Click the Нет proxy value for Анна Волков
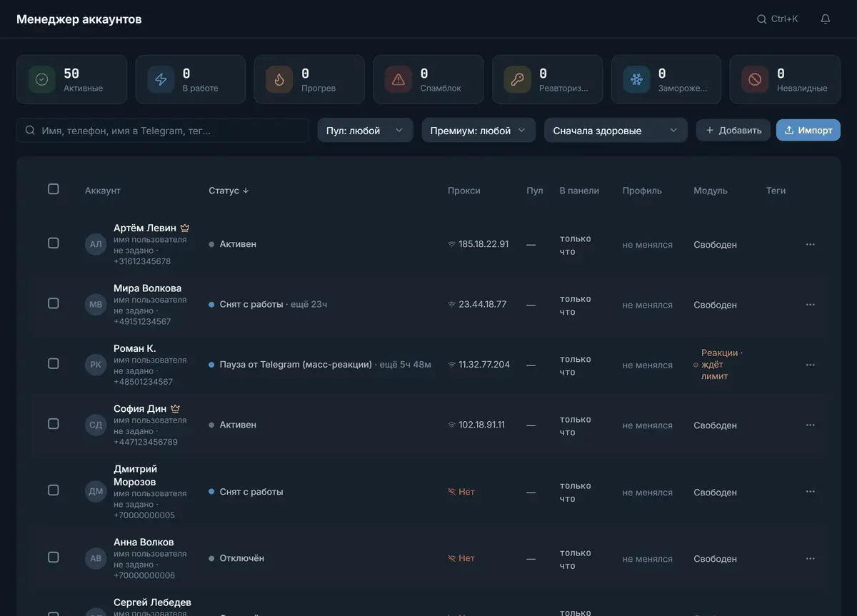 coord(466,558)
